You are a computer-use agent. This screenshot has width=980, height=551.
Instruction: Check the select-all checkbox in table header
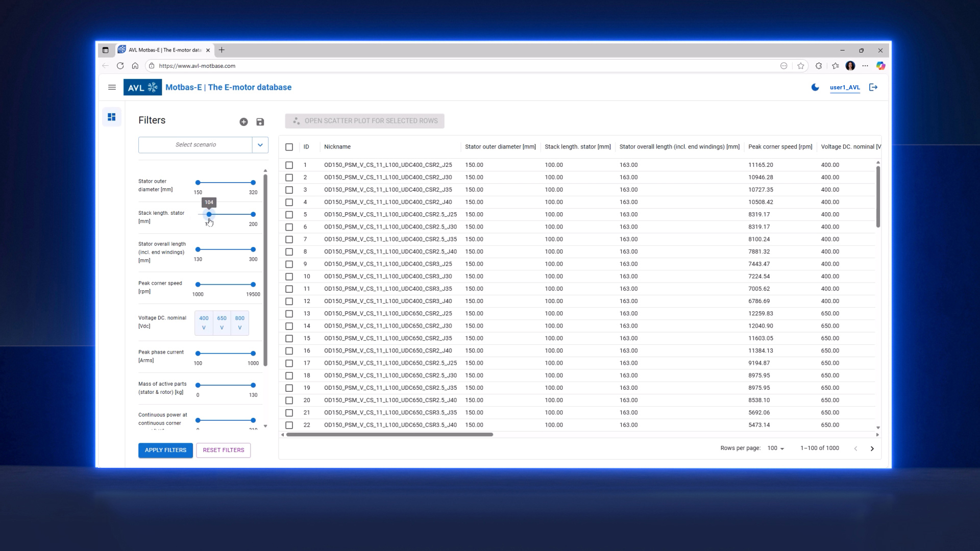coord(289,147)
